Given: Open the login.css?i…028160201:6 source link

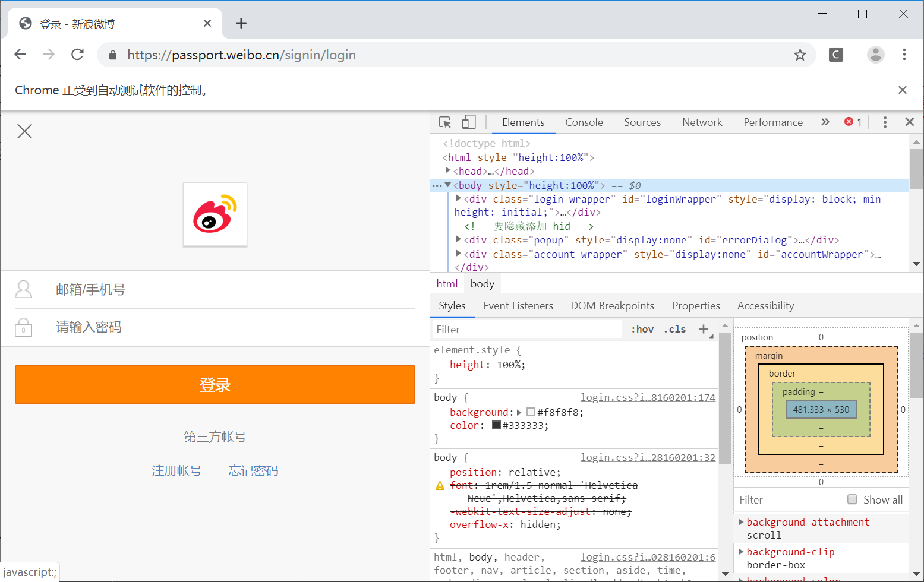Looking at the screenshot, I should point(648,557).
